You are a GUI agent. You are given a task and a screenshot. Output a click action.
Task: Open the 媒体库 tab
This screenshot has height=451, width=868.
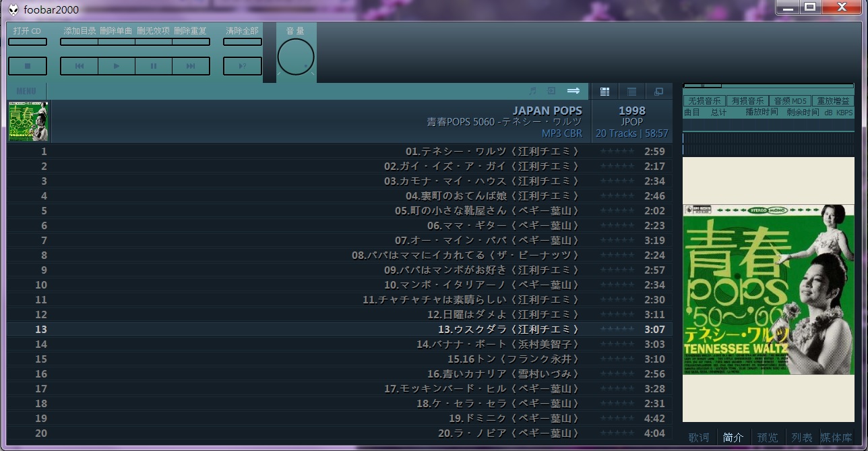tap(836, 438)
